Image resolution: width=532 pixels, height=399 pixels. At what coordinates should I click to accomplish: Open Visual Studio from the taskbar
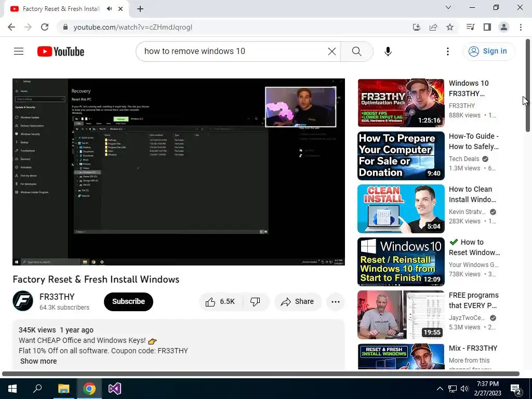click(x=115, y=389)
